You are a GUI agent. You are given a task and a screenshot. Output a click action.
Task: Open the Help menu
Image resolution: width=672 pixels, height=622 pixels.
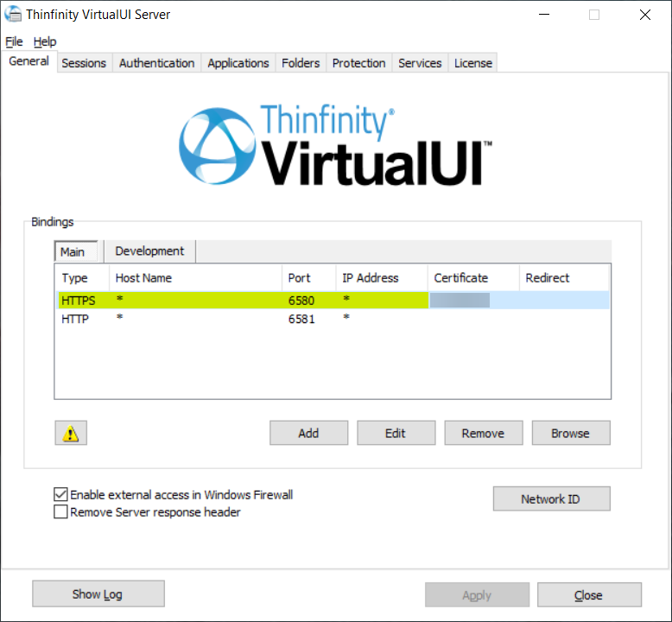[x=45, y=41]
